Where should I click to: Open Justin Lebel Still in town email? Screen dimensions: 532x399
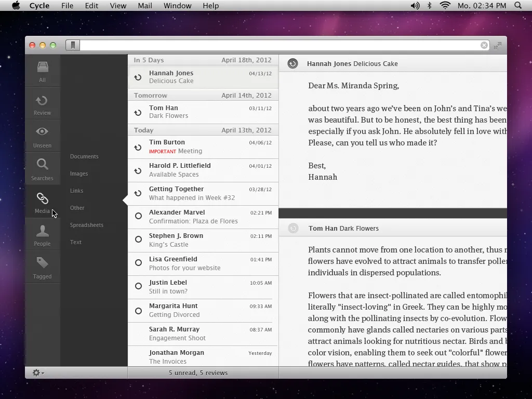pos(203,287)
